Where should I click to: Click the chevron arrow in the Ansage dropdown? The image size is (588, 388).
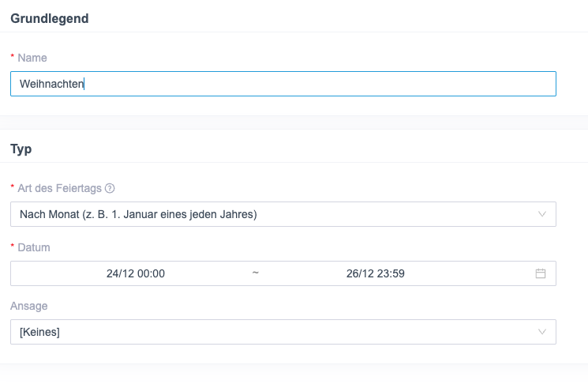click(541, 332)
